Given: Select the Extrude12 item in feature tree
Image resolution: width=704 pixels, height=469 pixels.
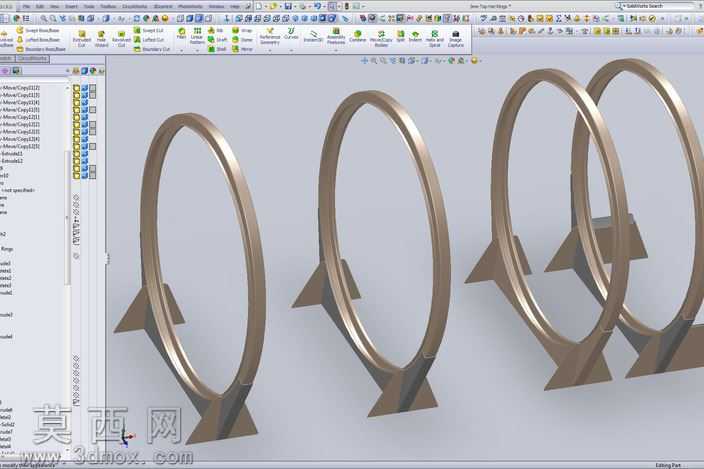Looking at the screenshot, I should [x=12, y=161].
